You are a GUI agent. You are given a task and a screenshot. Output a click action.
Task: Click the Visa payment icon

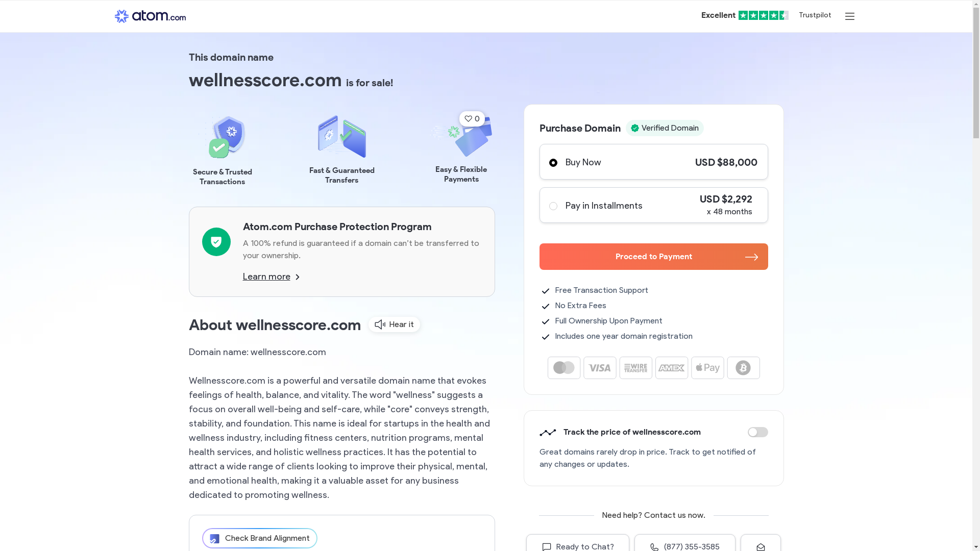pos(600,368)
